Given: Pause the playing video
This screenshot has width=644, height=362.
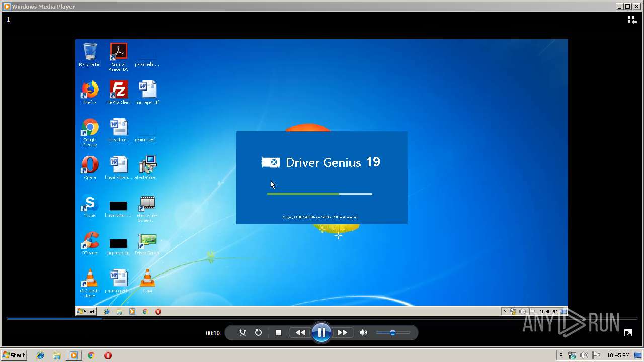Looking at the screenshot, I should click(x=321, y=333).
